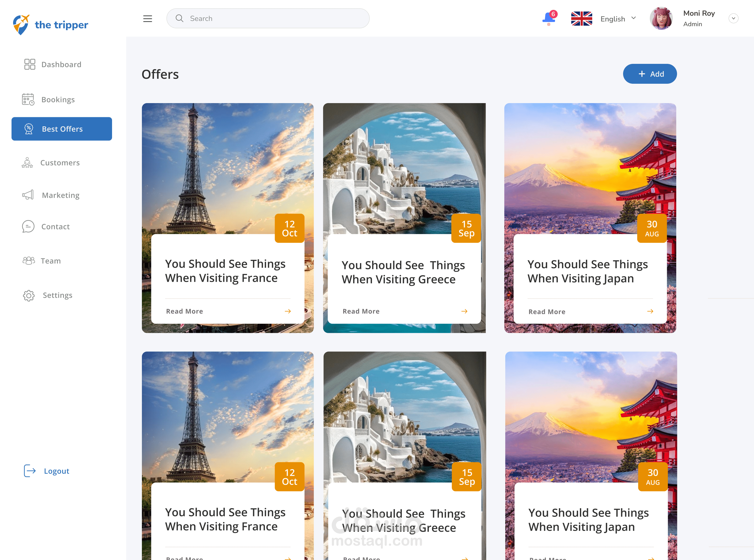Image resolution: width=754 pixels, height=560 pixels.
Task: Click the 12 Oct date badge
Action: pos(289,228)
